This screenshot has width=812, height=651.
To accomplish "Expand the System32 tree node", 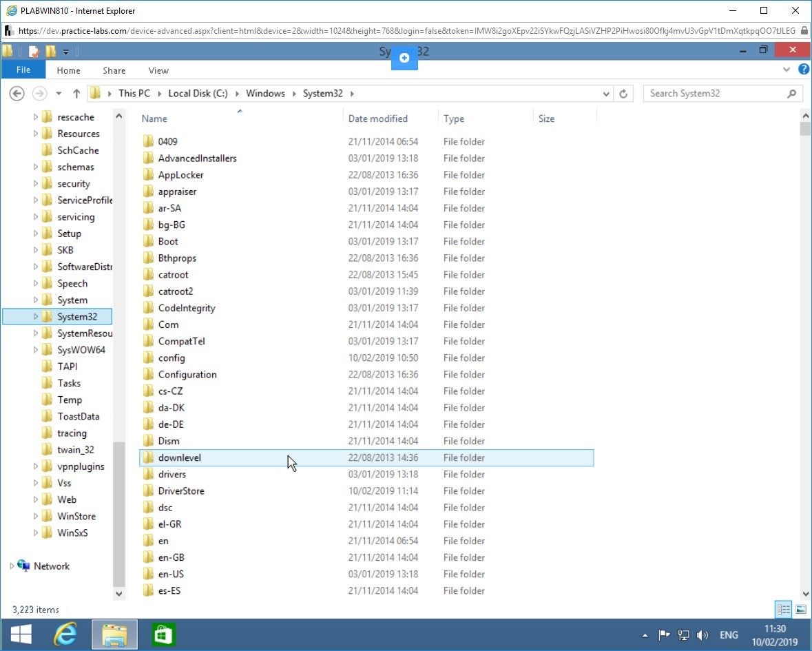I will (x=36, y=316).
